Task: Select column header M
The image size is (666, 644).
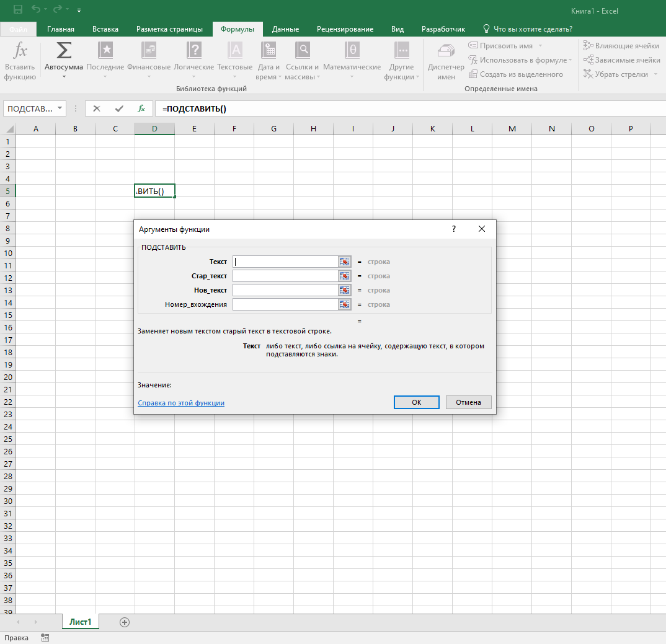Action: 512,129
